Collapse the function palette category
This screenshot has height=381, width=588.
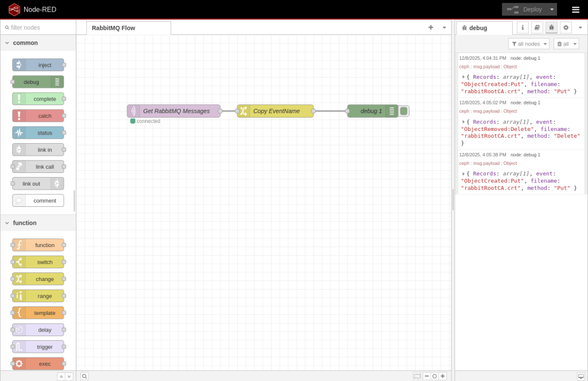point(7,223)
